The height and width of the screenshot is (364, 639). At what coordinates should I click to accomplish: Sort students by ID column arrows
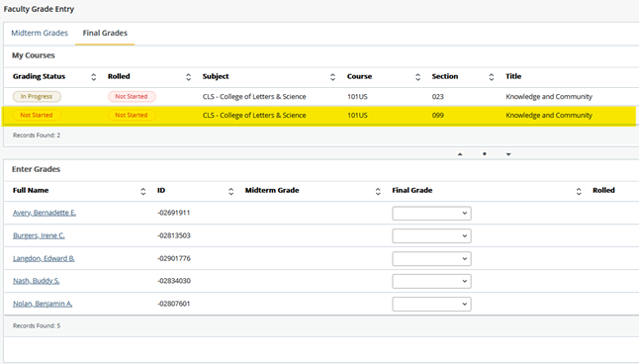231,191
